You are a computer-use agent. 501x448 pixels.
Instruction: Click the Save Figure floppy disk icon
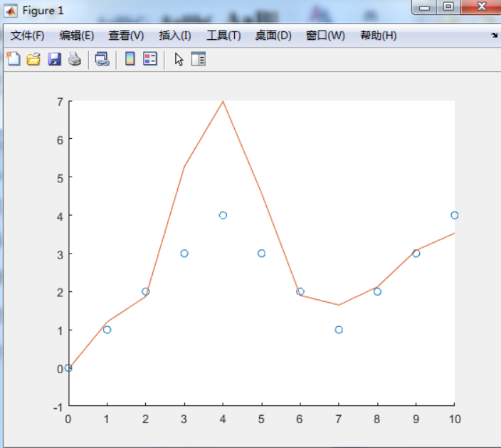(x=54, y=60)
